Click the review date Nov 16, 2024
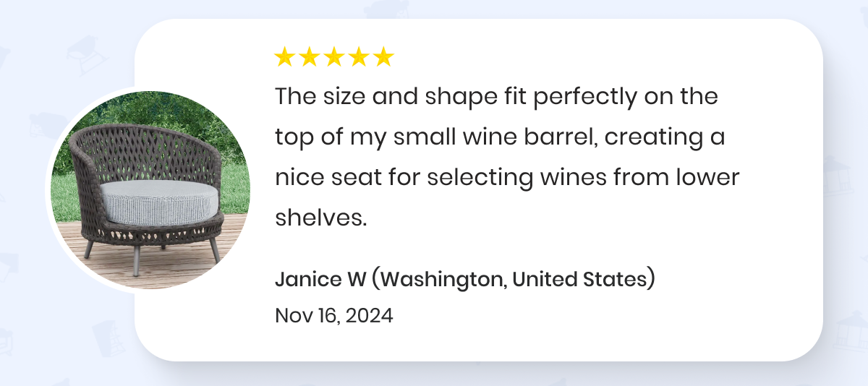The width and height of the screenshot is (868, 386). pos(334,315)
